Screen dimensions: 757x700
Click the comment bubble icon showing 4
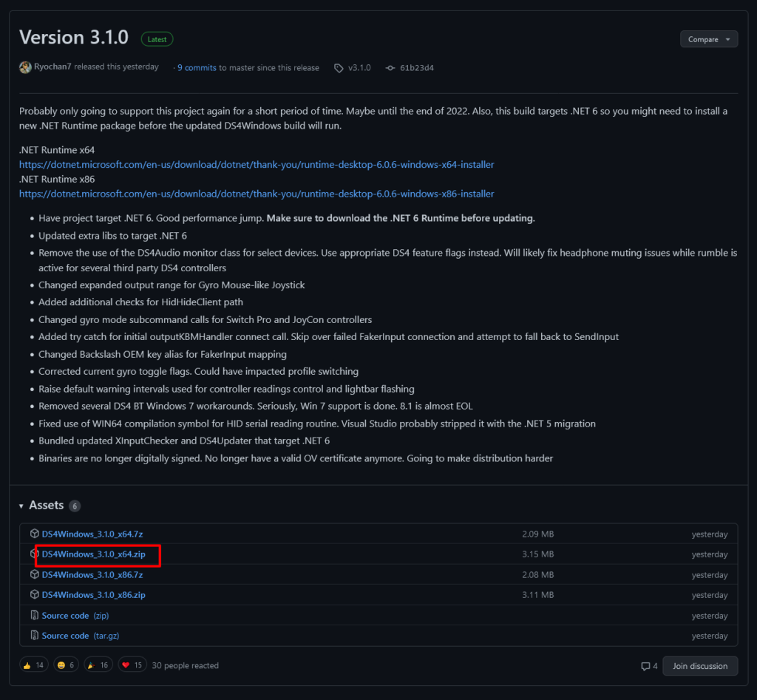(x=645, y=666)
